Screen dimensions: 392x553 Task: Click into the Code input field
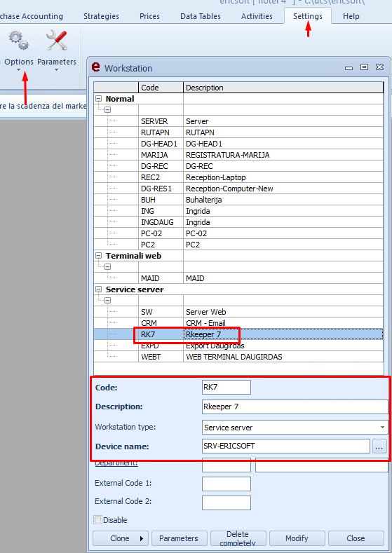coord(227,388)
